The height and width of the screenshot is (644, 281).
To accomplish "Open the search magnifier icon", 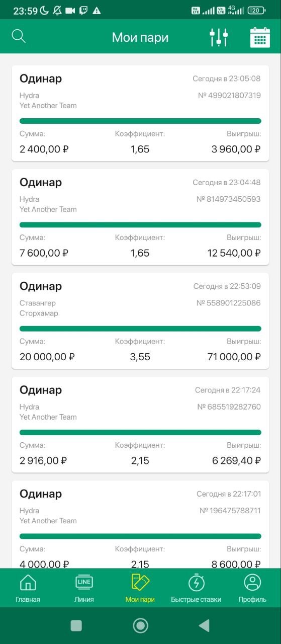I will tap(19, 36).
